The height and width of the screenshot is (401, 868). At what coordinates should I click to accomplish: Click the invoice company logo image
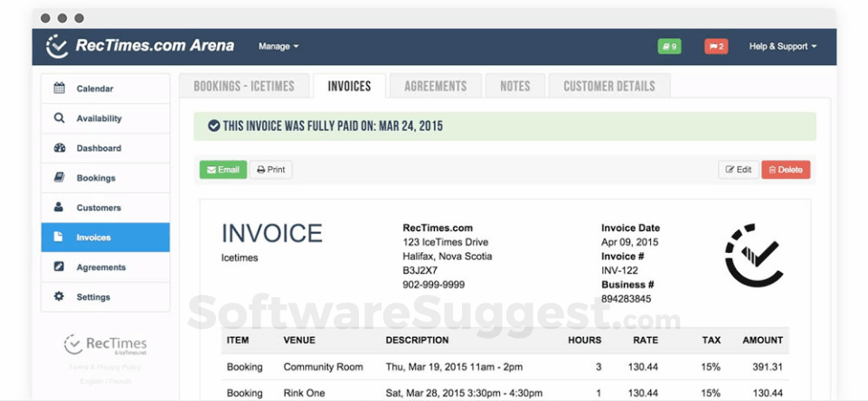tap(754, 255)
